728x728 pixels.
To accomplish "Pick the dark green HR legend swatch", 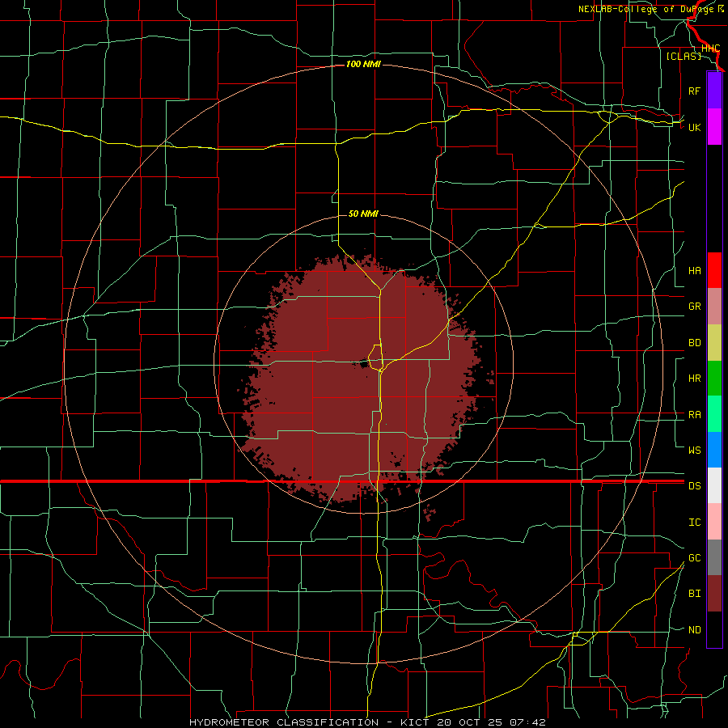I will tap(714, 379).
